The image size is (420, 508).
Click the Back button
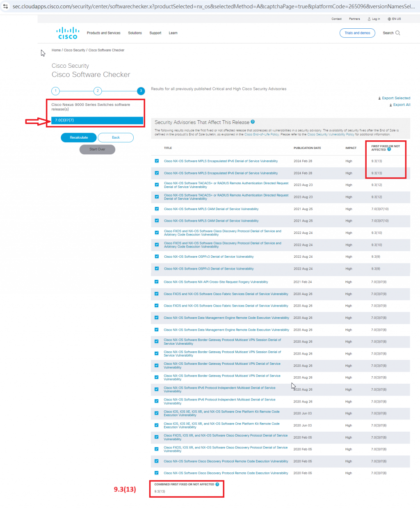coord(116,137)
